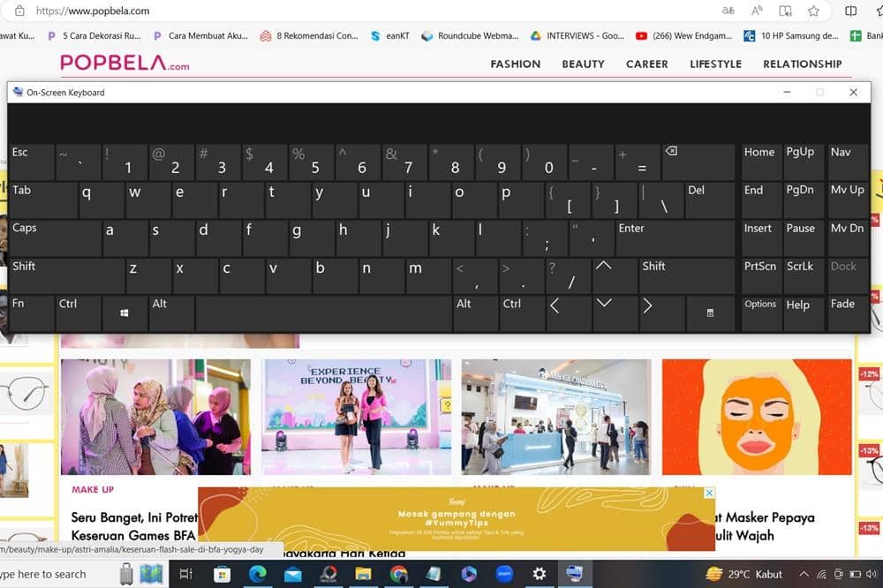Open the BEAUTY menu item
883x588 pixels.
tap(583, 64)
